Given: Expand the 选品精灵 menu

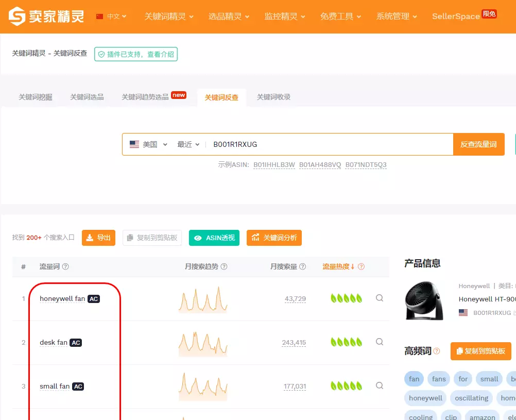Looking at the screenshot, I should pyautogui.click(x=229, y=16).
